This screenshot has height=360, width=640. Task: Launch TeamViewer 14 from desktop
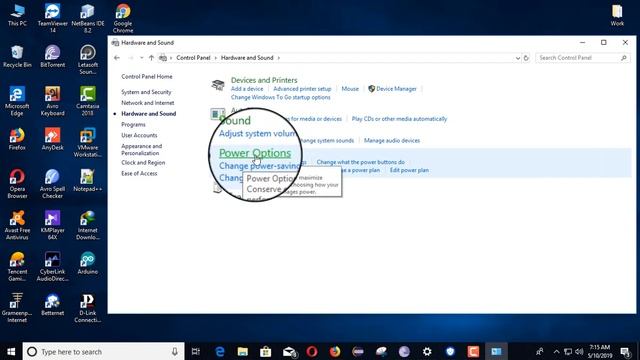click(x=53, y=18)
